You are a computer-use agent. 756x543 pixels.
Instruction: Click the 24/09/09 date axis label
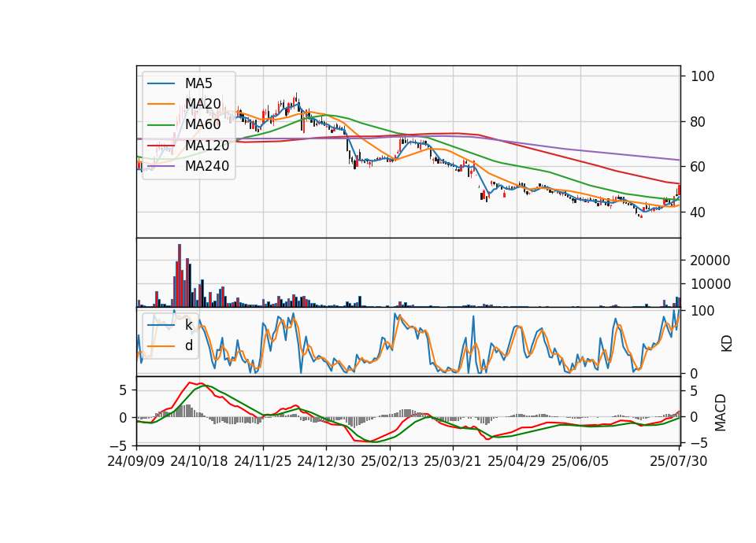pyautogui.click(x=136, y=461)
